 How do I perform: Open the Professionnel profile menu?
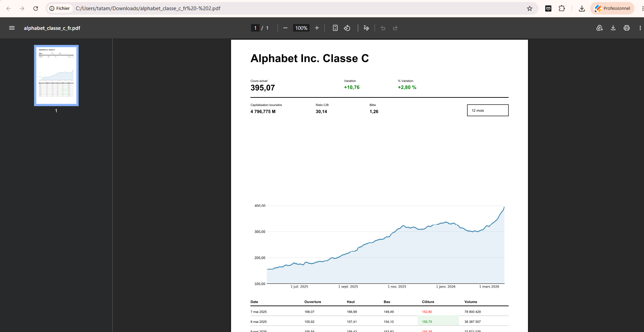[612, 8]
